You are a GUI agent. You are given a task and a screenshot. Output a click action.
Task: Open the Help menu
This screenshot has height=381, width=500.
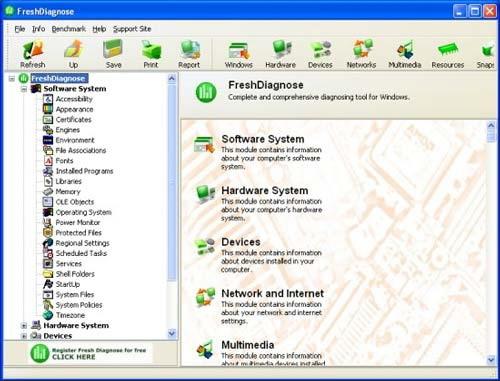click(x=99, y=29)
